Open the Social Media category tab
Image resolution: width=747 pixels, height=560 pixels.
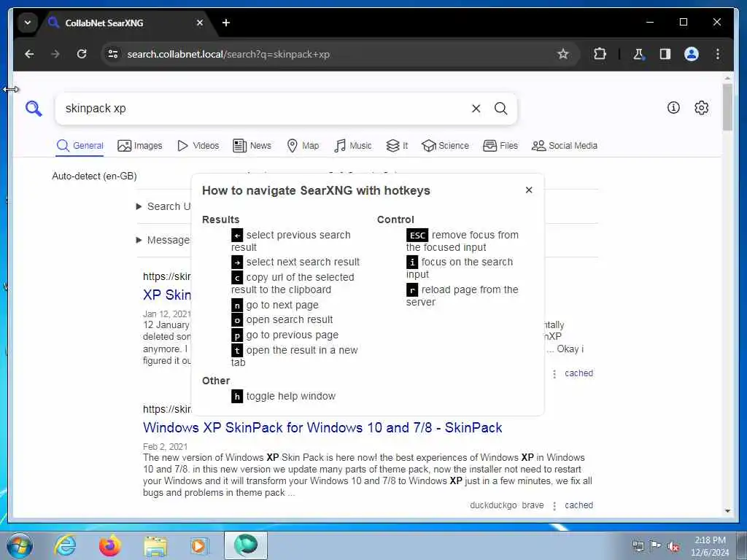coord(565,146)
